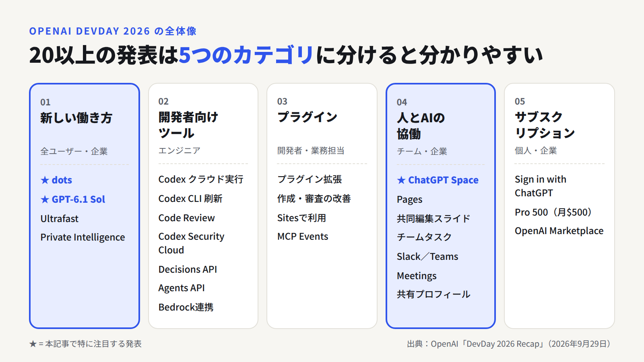
Task: Click the number '03' label
Action: click(x=282, y=101)
